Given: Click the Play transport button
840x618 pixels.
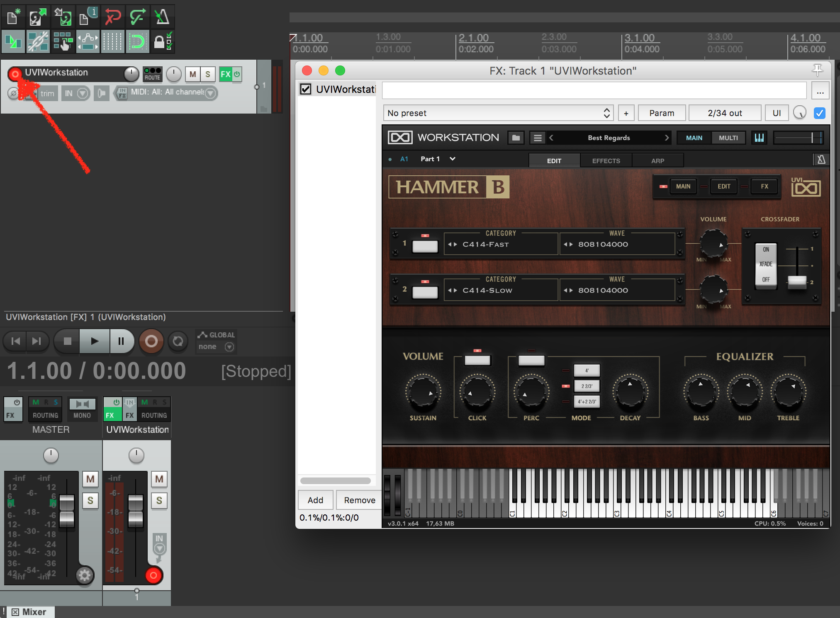Looking at the screenshot, I should pyautogui.click(x=95, y=341).
